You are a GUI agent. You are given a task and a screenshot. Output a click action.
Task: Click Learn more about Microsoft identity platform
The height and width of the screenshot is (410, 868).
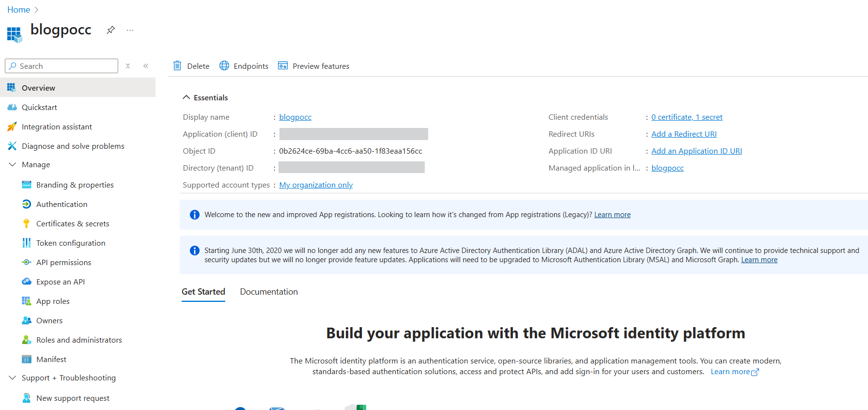(x=735, y=372)
